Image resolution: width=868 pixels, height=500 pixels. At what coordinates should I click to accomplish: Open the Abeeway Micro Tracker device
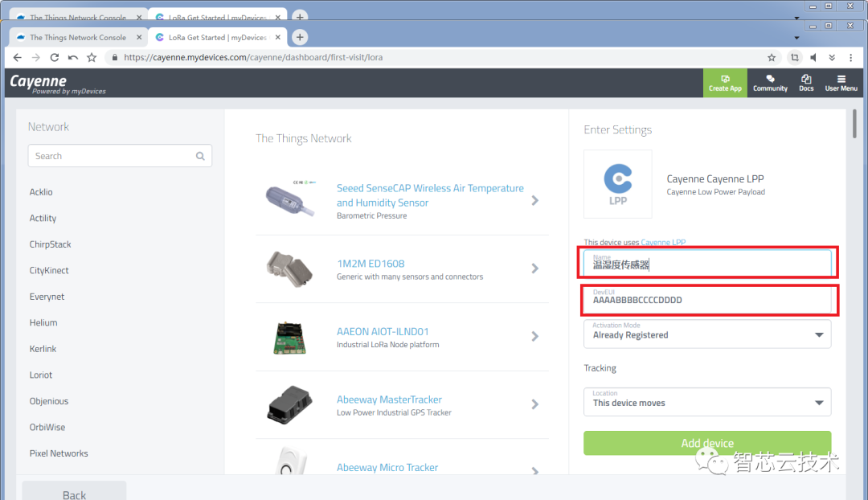387,468
